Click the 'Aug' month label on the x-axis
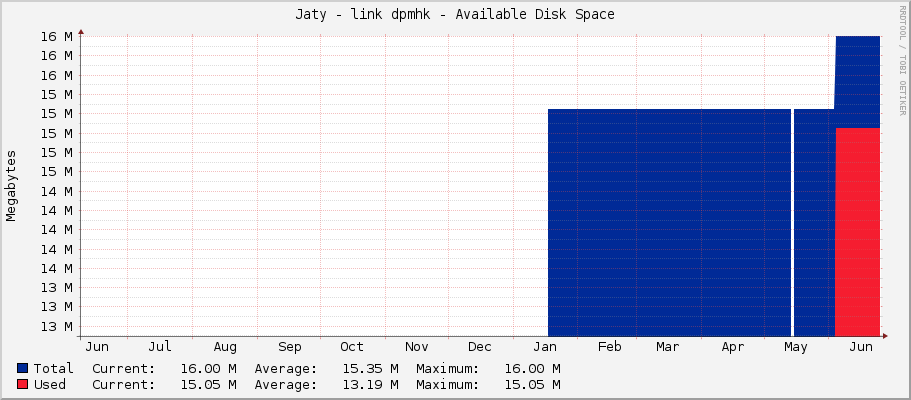 coord(225,347)
